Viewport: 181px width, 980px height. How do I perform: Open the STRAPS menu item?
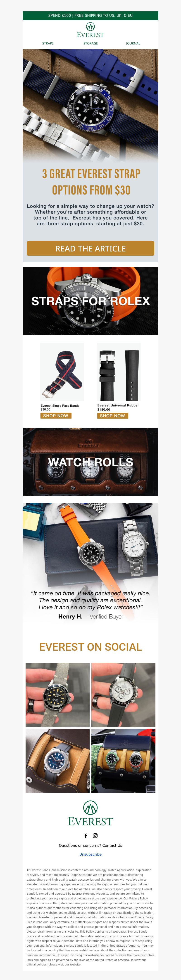[x=48, y=43]
